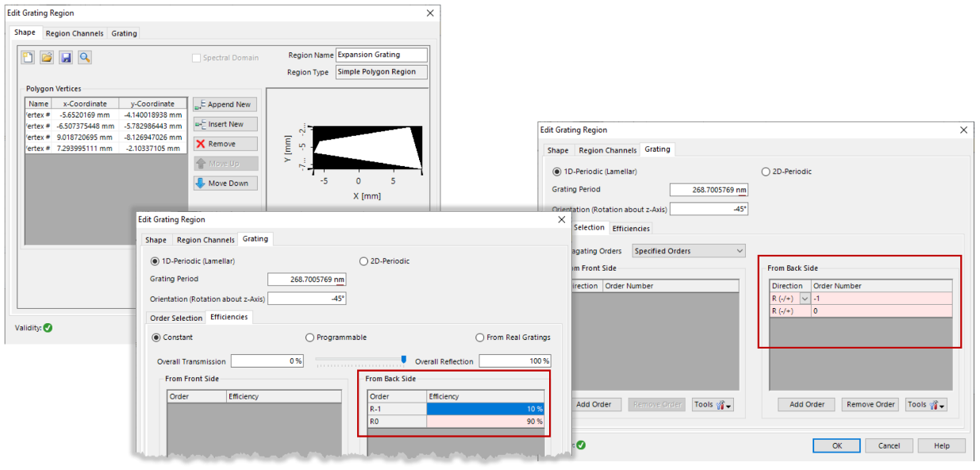This screenshot has width=980, height=470.
Task: Click Cancel button
Action: coord(889,446)
